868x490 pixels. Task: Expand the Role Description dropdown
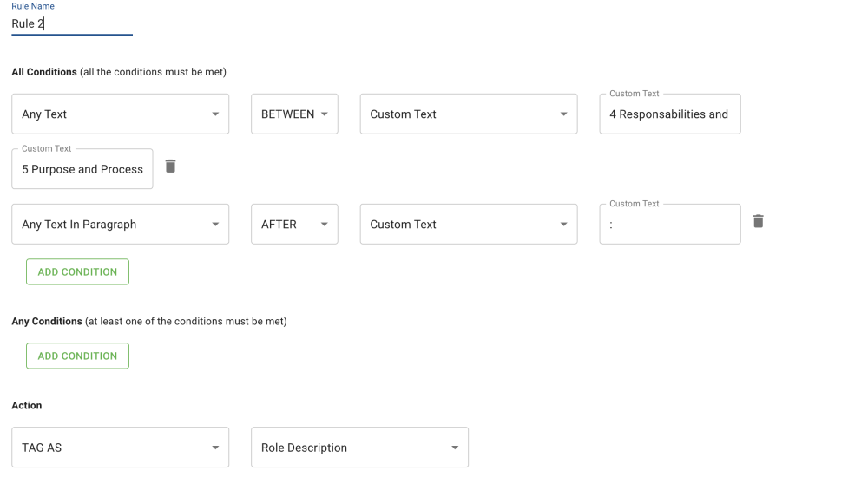(x=359, y=448)
